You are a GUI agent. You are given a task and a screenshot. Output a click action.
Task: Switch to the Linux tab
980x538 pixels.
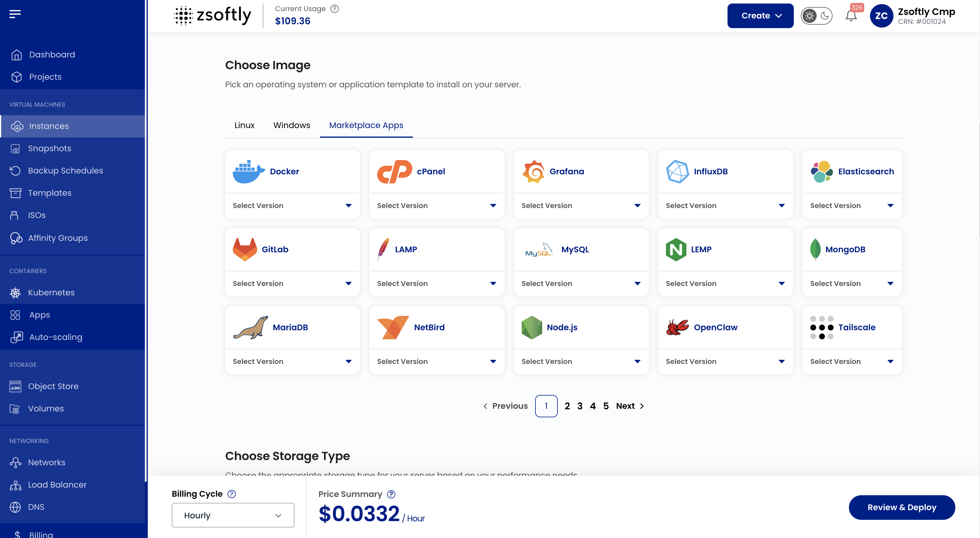coord(244,125)
